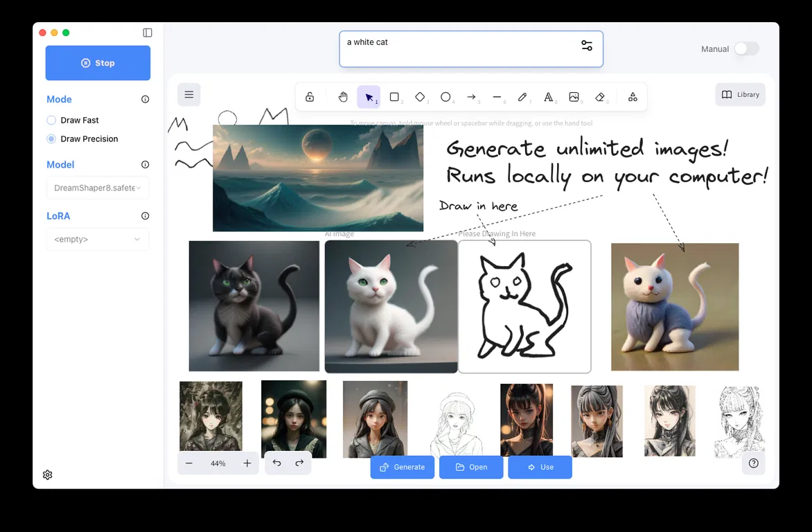Screen dimensions: 812x532
Task: Select the black cat image
Action: (254, 306)
